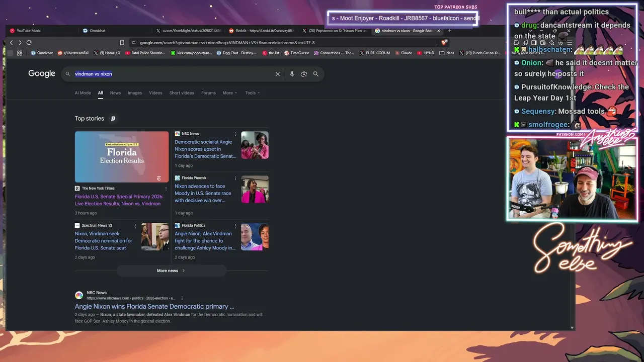644x362 pixels.
Task: Open options menu for Spectrum News 13 story
Action: click(x=136, y=226)
